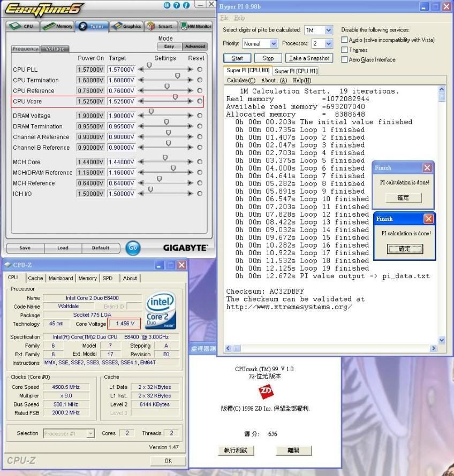This screenshot has width=454, height=476.
Task: Click the EasyTune6 help question mark icon
Action: [x=177, y=5]
